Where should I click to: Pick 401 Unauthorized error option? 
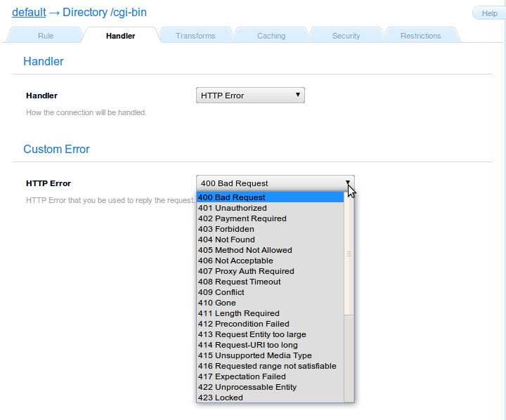pos(232,208)
